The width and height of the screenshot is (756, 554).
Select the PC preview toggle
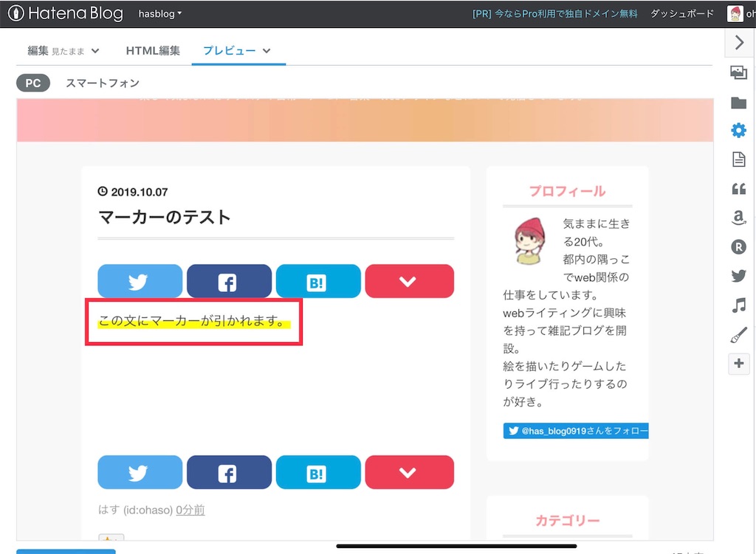32,83
